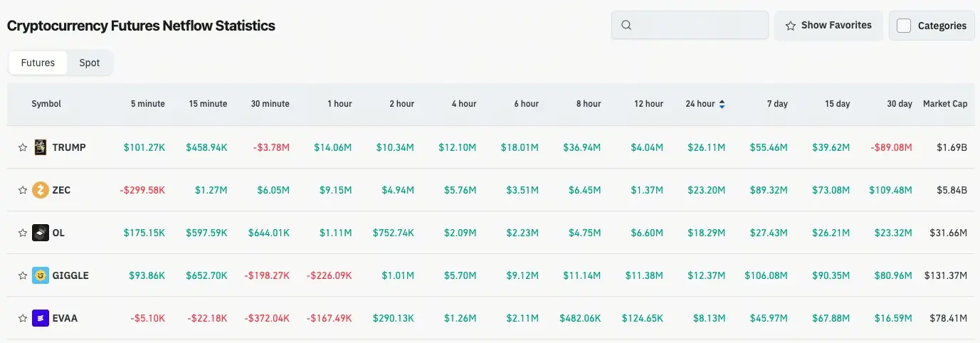The width and height of the screenshot is (980, 343).
Task: Select OL 30 minute value $644.01K
Action: coord(269,233)
